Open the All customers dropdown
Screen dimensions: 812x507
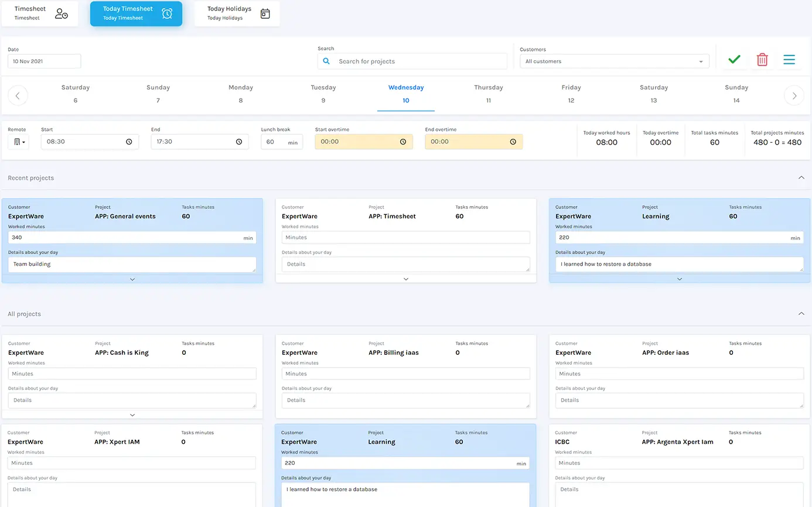tap(615, 61)
